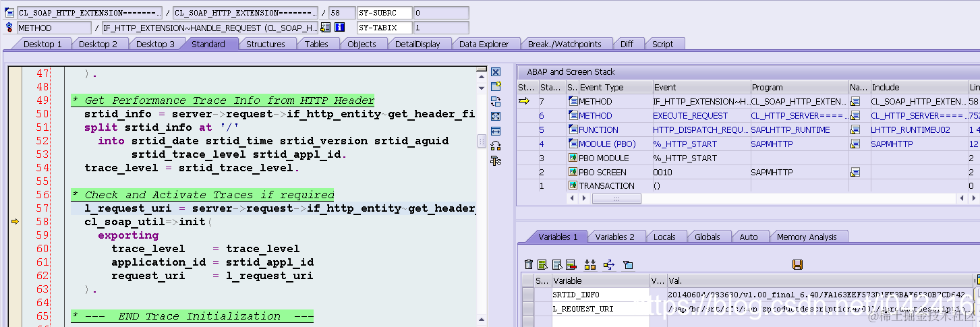Close the source code tool via X icon

pos(496,72)
